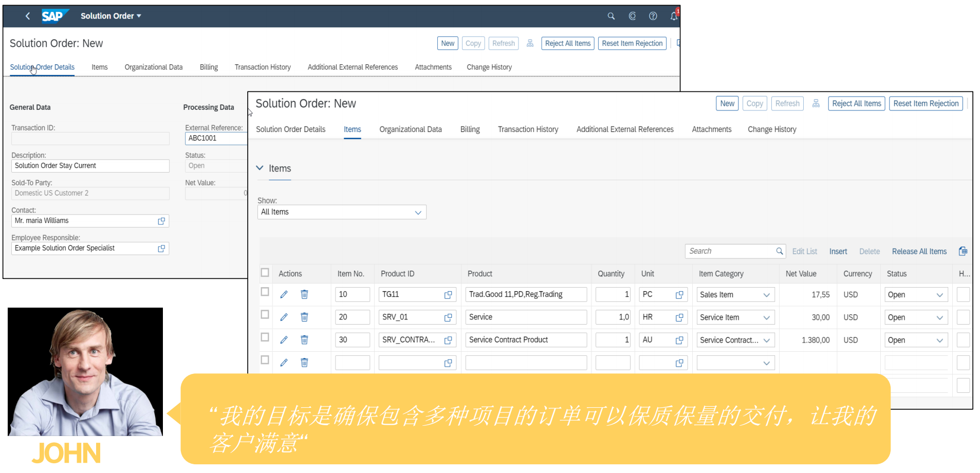Edit item 10 with its pencil icon

pos(284,294)
